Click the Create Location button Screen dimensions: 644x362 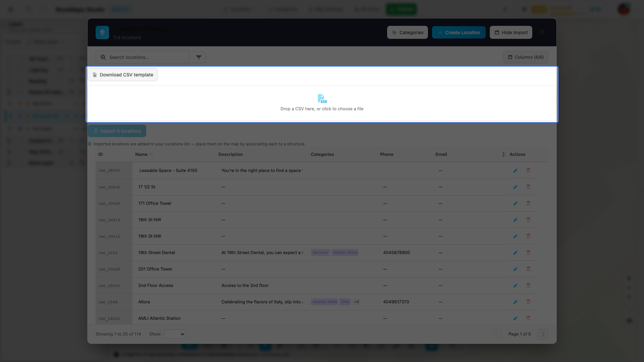click(459, 33)
